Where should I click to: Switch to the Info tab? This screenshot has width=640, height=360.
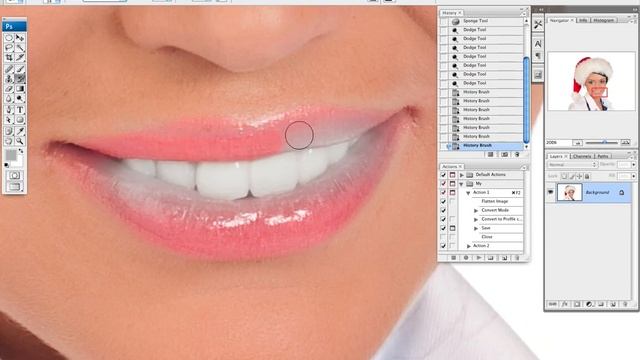583,20
